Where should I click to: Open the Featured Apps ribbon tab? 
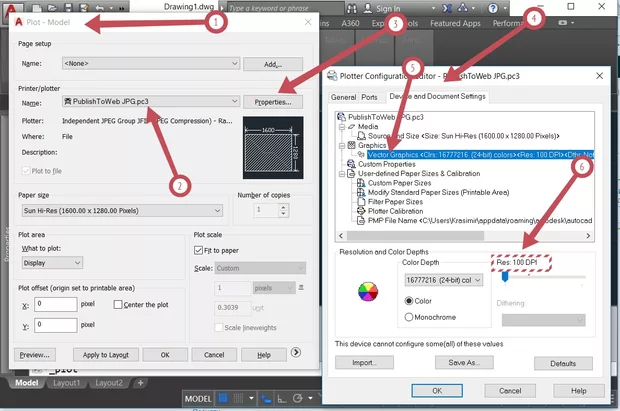[x=455, y=23]
